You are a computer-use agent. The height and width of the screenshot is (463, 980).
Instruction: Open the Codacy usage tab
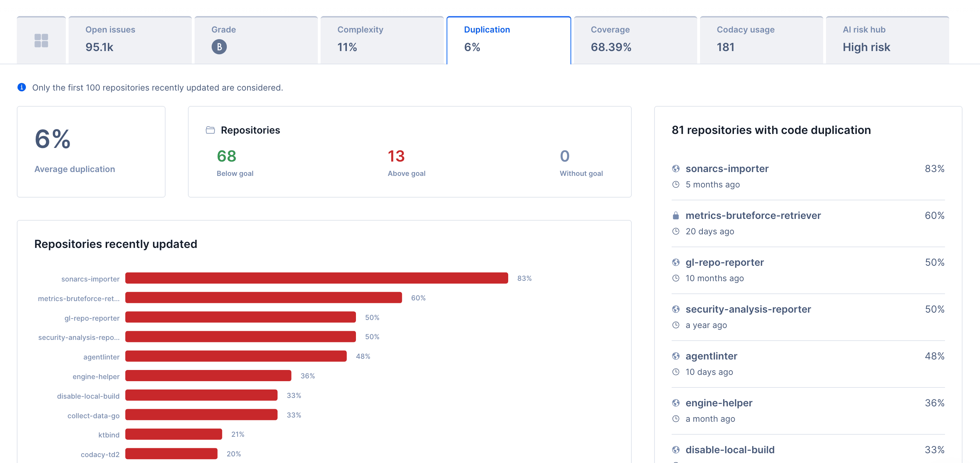(761, 40)
